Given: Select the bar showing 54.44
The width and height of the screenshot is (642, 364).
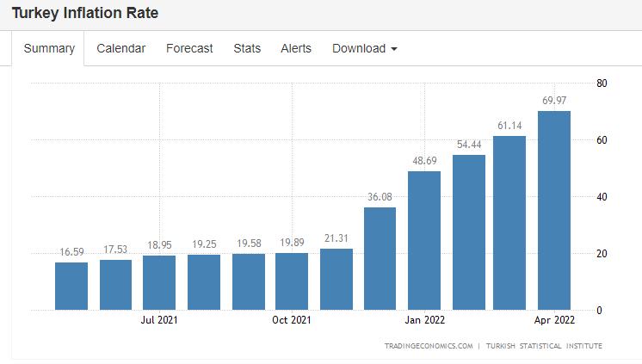Looking at the screenshot, I should pyautogui.click(x=469, y=232).
